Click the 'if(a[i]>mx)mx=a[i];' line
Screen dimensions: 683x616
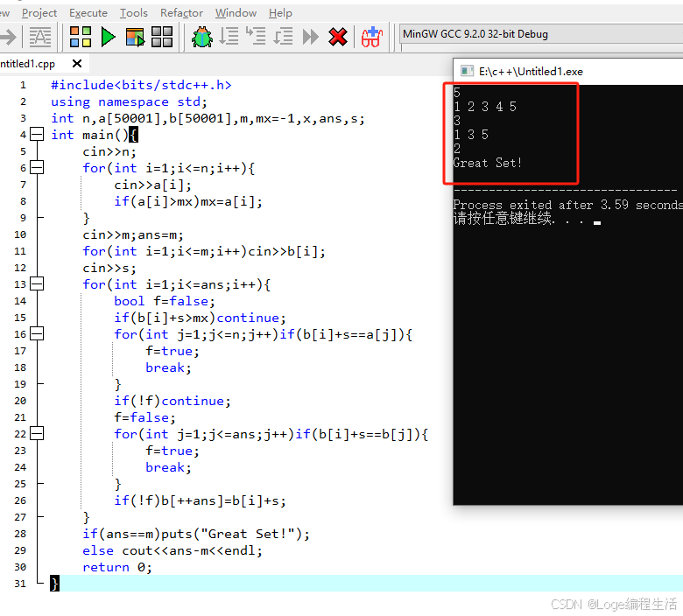click(188, 201)
